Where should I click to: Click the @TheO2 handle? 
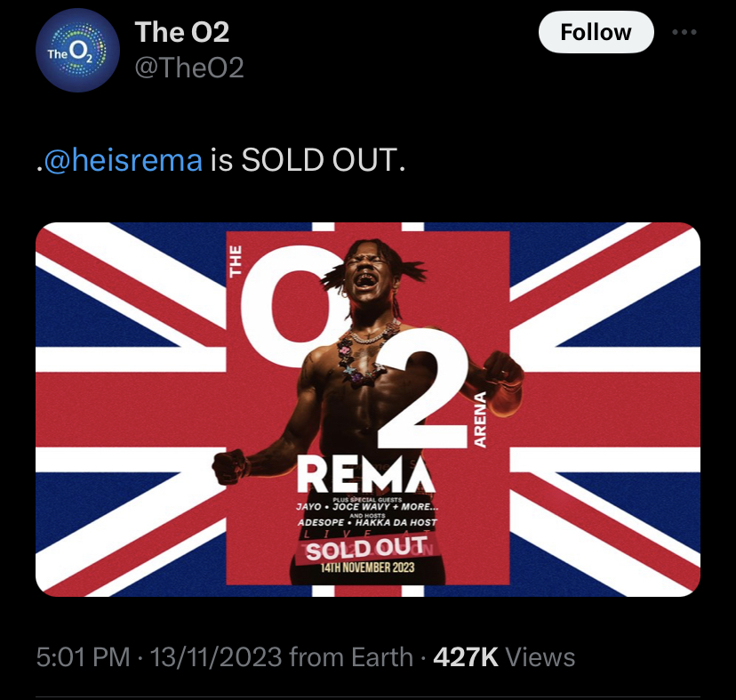188,67
